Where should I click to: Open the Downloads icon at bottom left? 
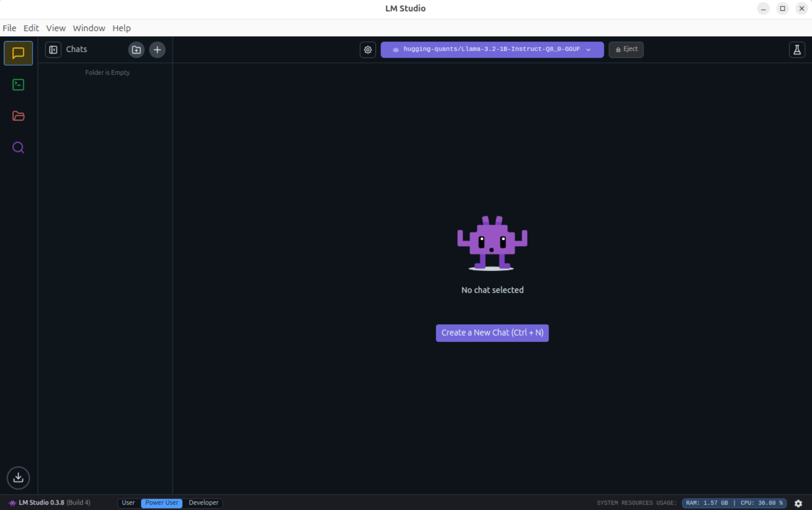[x=18, y=477]
